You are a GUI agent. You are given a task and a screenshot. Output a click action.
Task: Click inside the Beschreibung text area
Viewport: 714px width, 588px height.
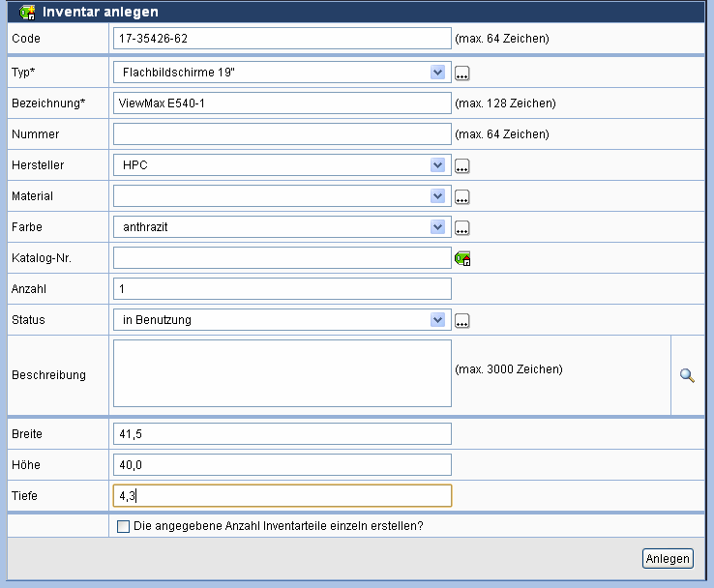tap(282, 373)
